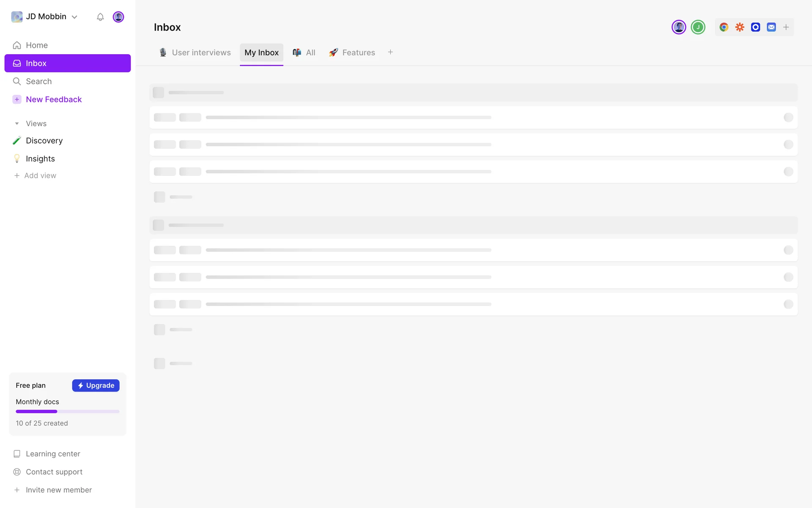Open the Discovery view
Image resolution: width=812 pixels, height=508 pixels.
point(44,141)
